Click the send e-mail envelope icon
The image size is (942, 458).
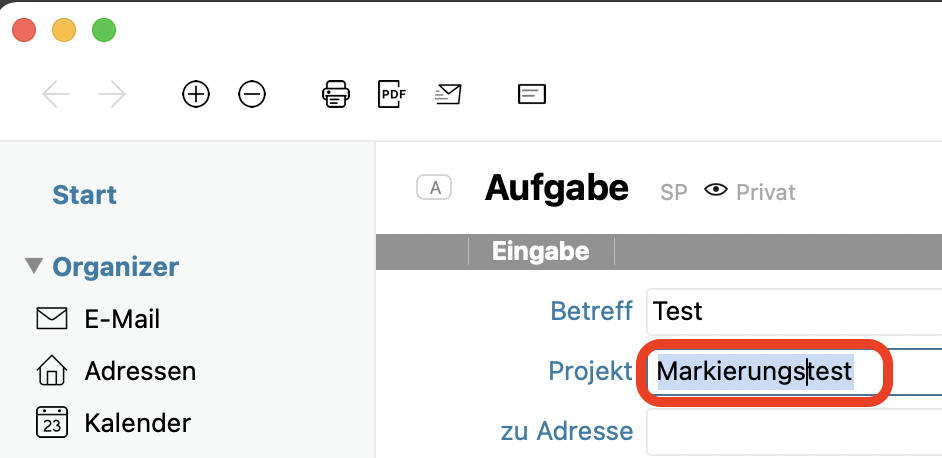click(448, 95)
